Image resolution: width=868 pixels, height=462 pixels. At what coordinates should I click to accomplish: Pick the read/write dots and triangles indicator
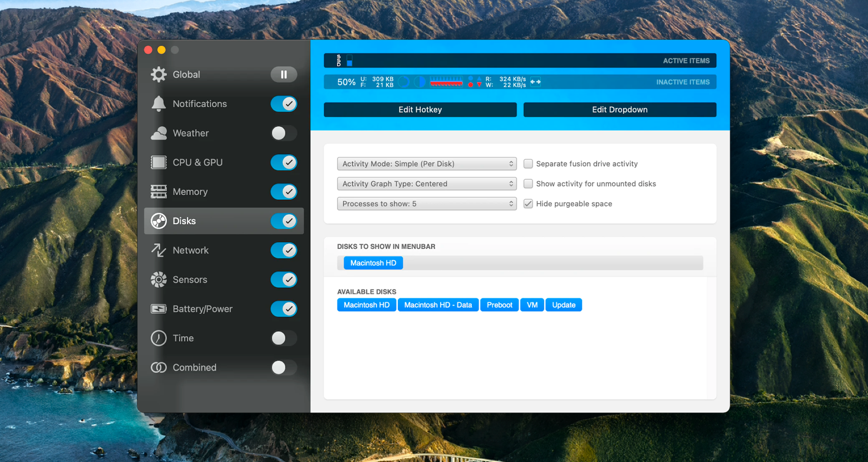click(x=475, y=82)
